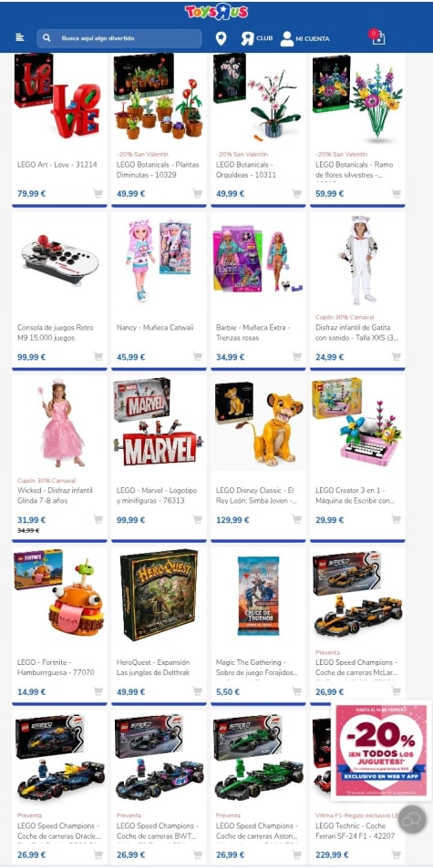Open the hamburger menu icon
The height and width of the screenshot is (868, 433).
(x=20, y=37)
